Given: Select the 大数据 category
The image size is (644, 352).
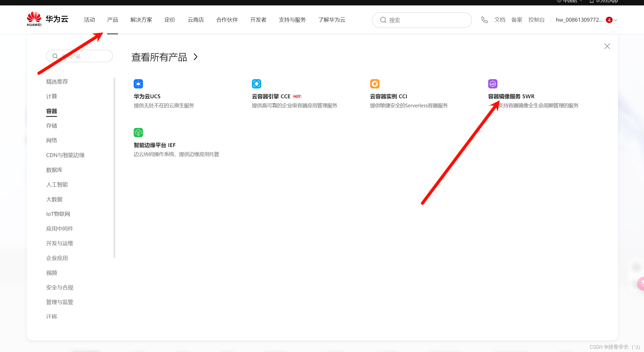Looking at the screenshot, I should (54, 199).
